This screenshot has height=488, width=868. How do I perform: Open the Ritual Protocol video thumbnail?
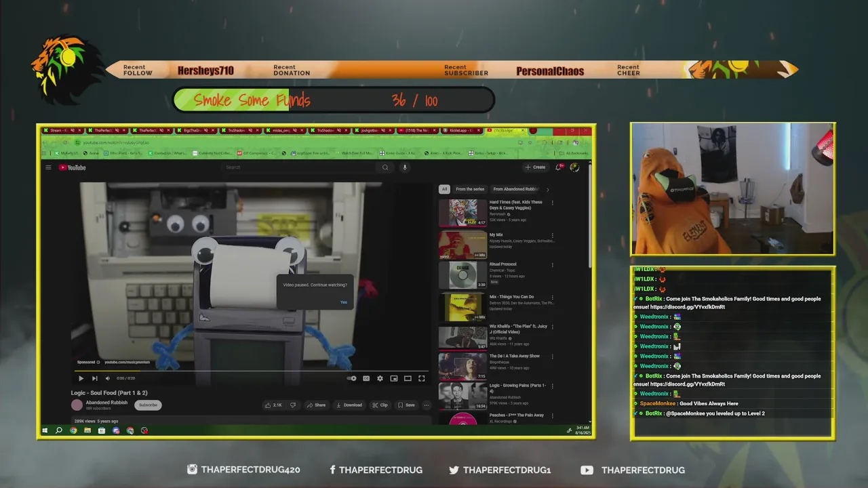click(462, 274)
